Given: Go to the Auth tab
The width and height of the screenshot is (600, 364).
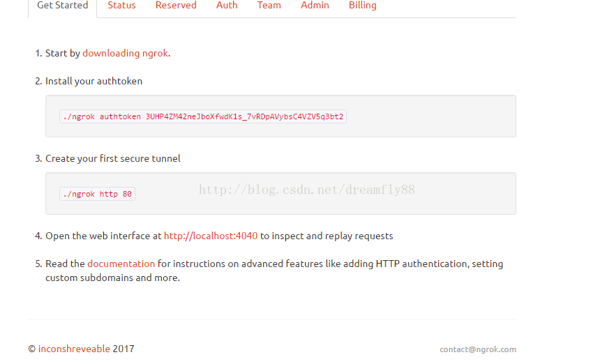Looking at the screenshot, I should (227, 6).
